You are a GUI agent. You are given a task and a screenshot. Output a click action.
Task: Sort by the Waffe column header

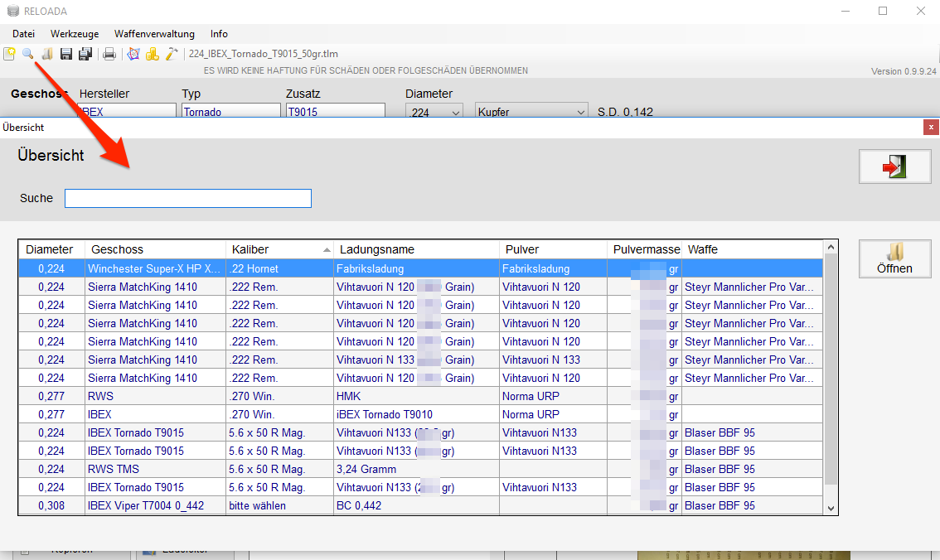point(753,249)
